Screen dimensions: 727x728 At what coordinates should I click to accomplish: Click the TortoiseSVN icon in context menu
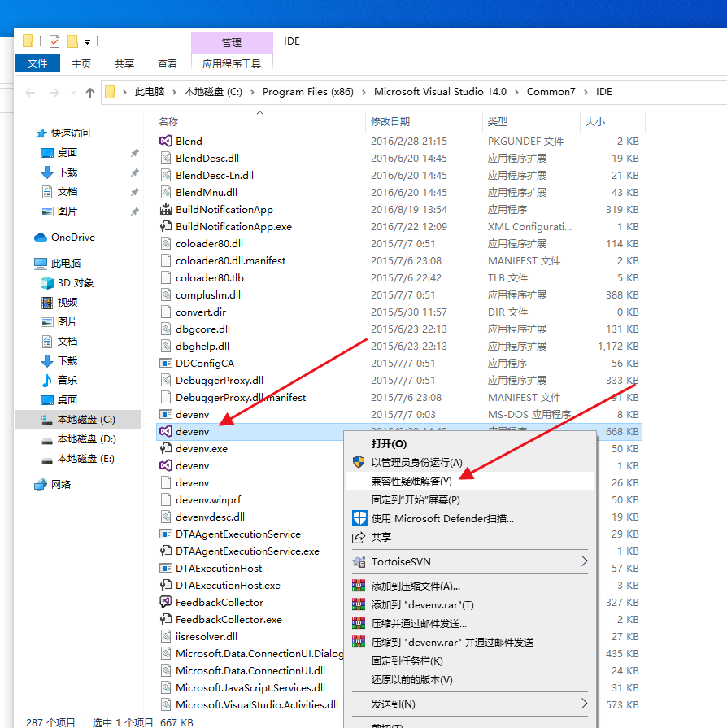(x=359, y=562)
